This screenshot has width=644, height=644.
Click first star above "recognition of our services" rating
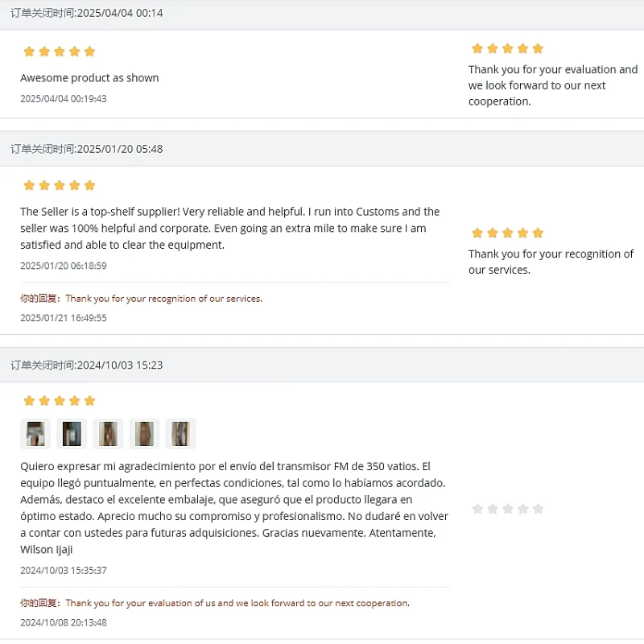tap(477, 233)
